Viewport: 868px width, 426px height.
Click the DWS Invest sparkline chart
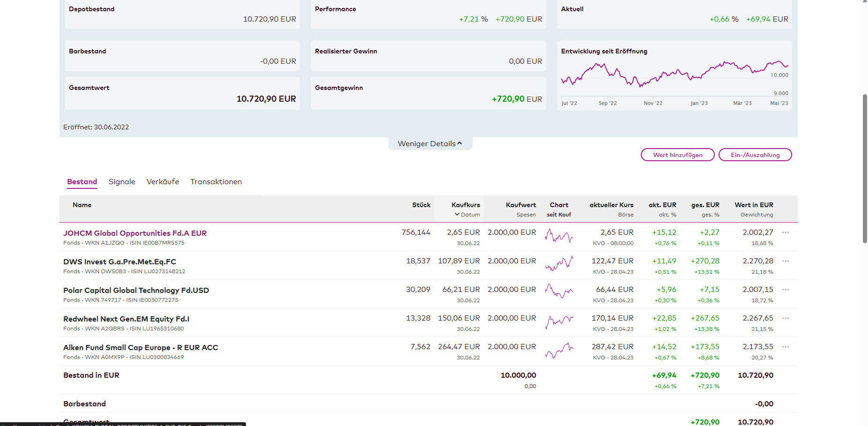point(559,264)
